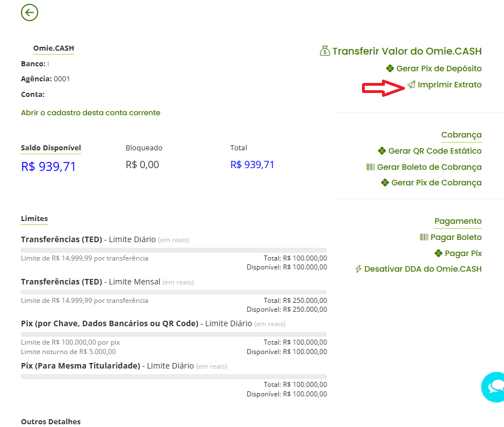This screenshot has width=504, height=427.
Task: Select Gerar Pix de Depósito
Action: tap(439, 68)
